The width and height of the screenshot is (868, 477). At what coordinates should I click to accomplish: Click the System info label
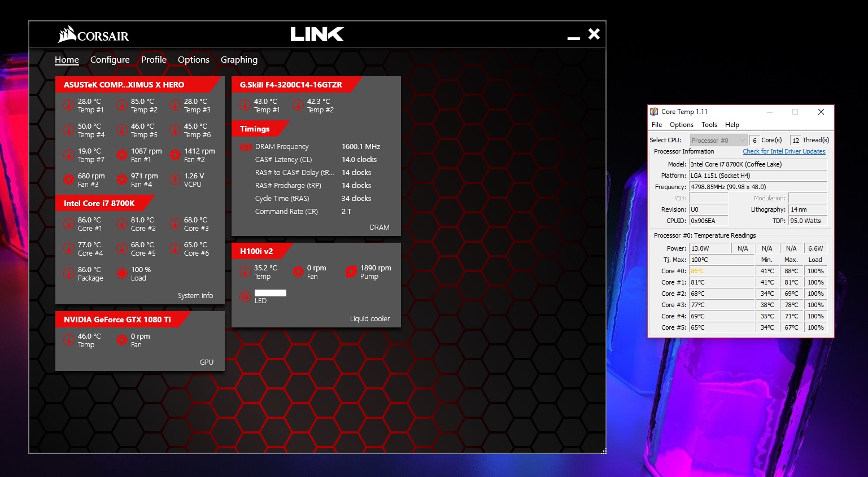point(195,296)
